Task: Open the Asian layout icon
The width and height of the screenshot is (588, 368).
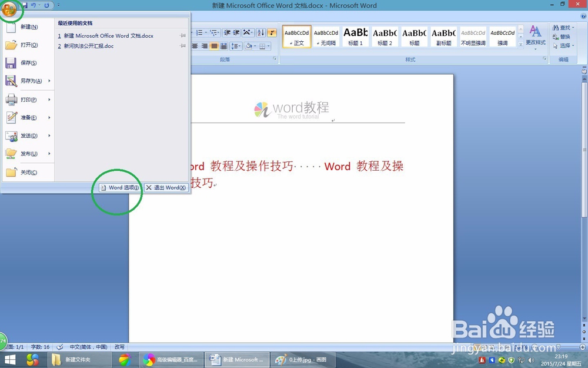Action: click(248, 32)
